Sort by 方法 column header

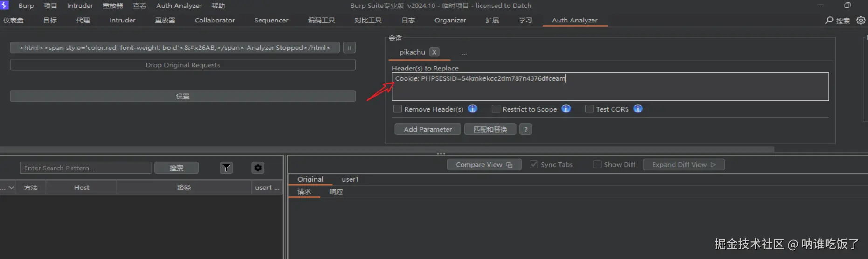31,187
